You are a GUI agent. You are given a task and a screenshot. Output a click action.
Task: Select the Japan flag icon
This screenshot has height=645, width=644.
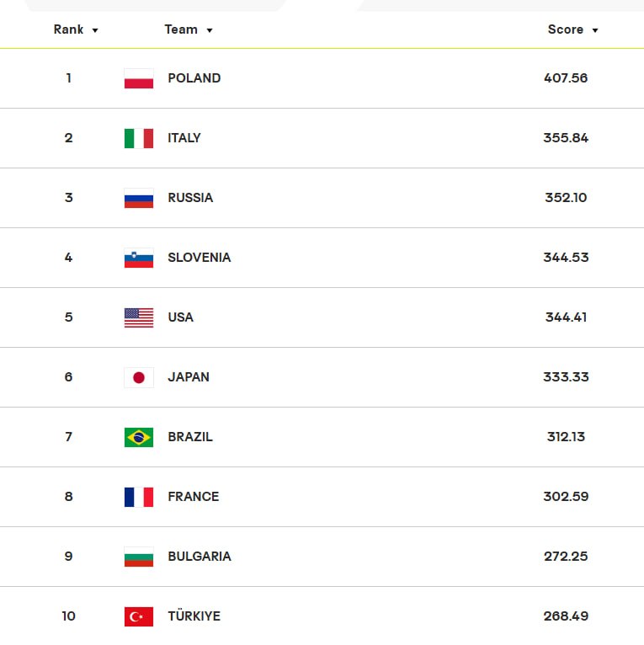point(139,377)
